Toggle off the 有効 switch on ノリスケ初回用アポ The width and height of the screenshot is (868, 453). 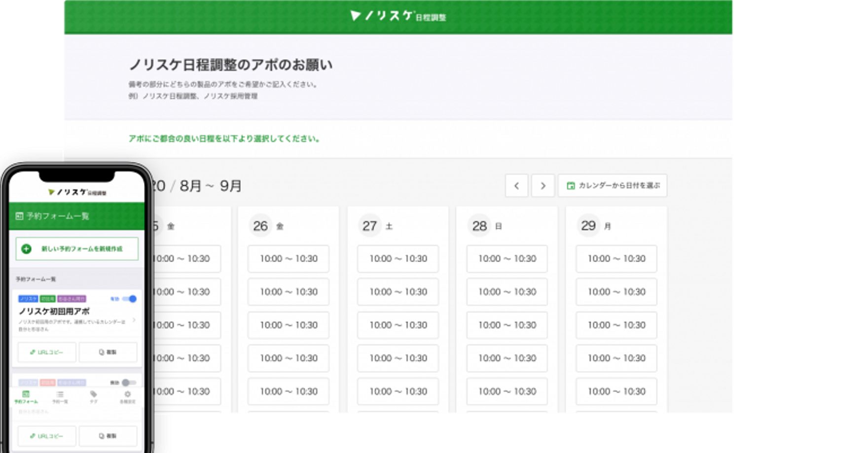click(130, 299)
